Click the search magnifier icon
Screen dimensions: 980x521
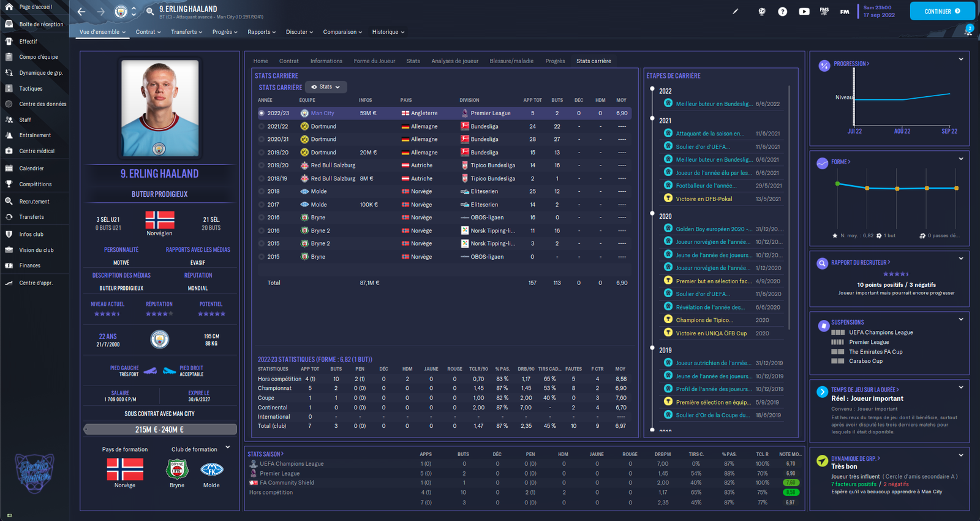(150, 12)
